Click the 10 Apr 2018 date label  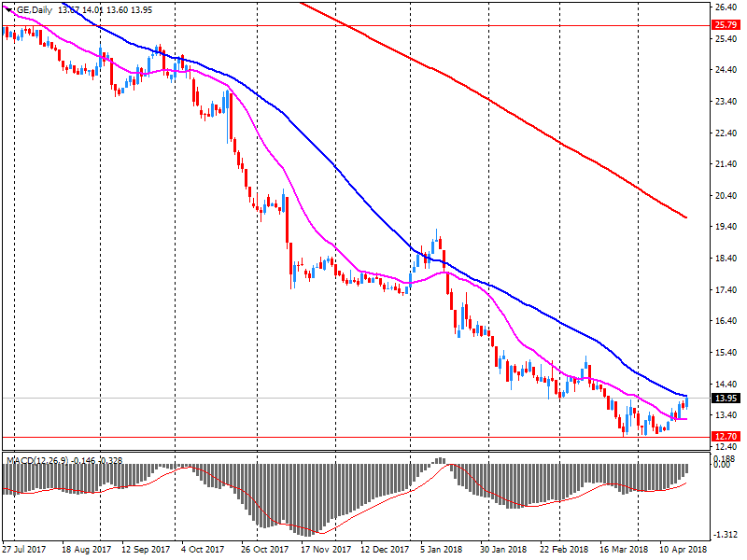coord(684,549)
